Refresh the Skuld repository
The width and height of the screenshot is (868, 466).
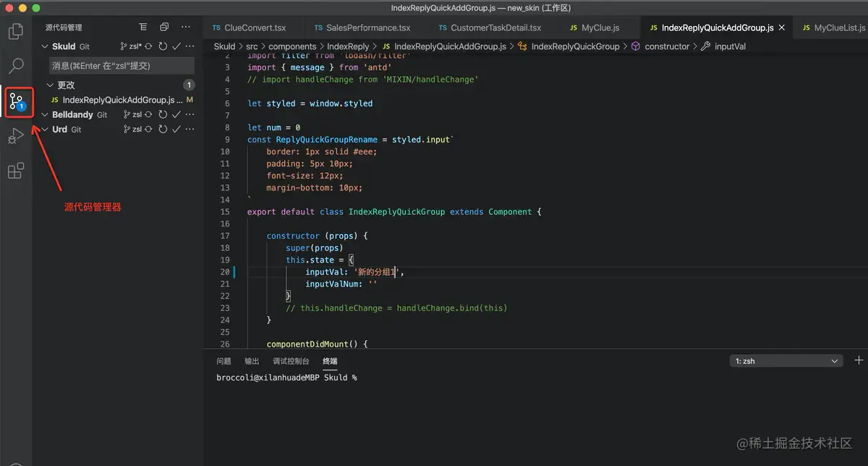pyautogui.click(x=163, y=46)
